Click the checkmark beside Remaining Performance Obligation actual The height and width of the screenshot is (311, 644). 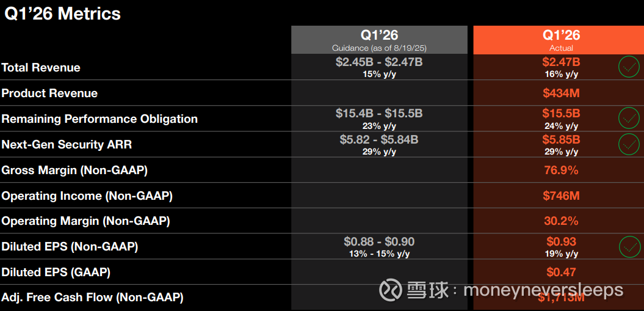point(629,118)
